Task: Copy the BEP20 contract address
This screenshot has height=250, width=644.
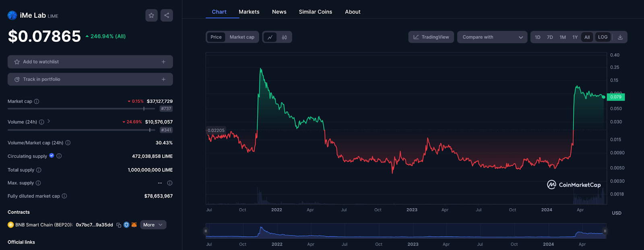Action: point(119,225)
